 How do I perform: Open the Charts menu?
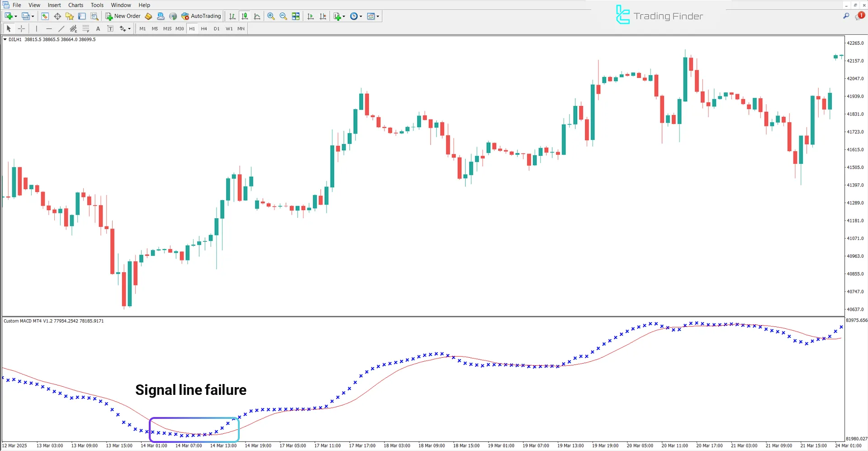[x=75, y=5]
